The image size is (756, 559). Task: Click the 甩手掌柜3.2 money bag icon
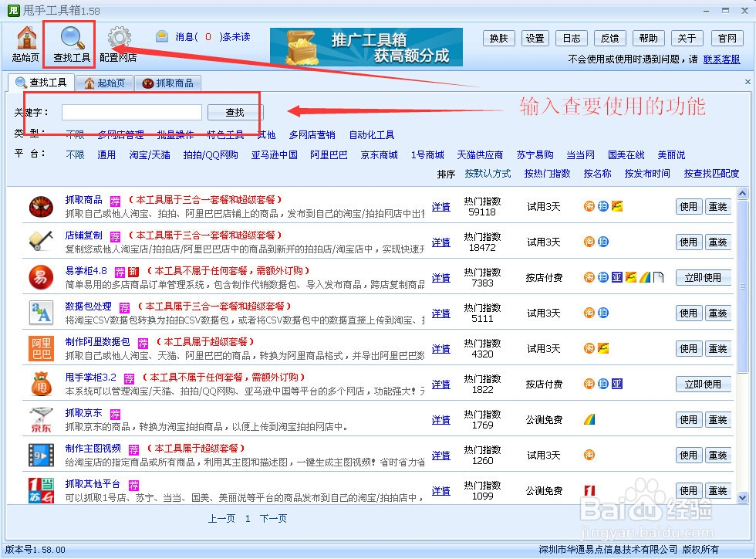click(41, 385)
